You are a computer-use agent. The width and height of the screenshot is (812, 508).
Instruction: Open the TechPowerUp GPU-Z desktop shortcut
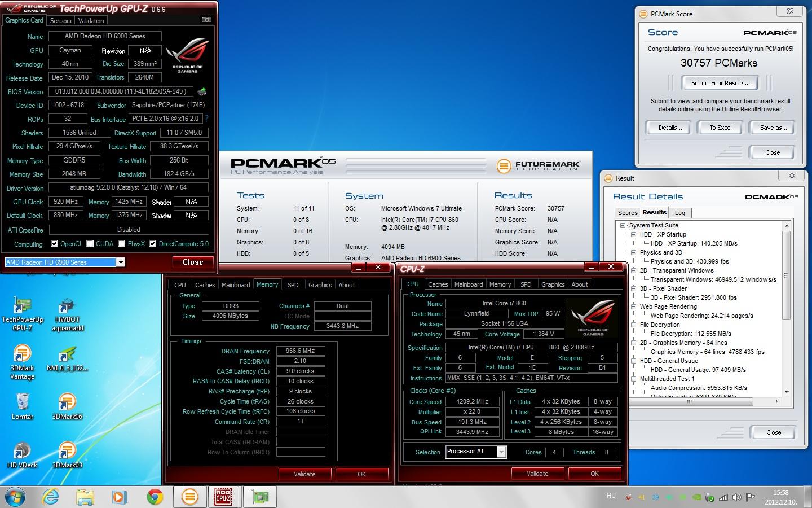pyautogui.click(x=22, y=314)
